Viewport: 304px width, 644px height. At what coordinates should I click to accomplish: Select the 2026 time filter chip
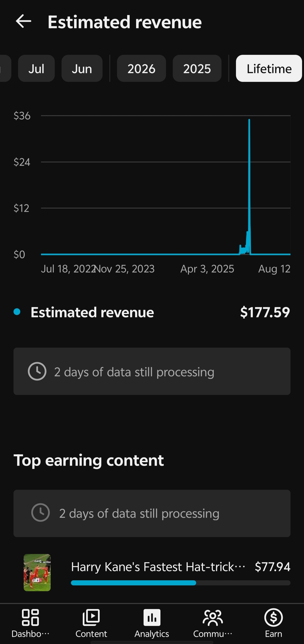point(141,68)
